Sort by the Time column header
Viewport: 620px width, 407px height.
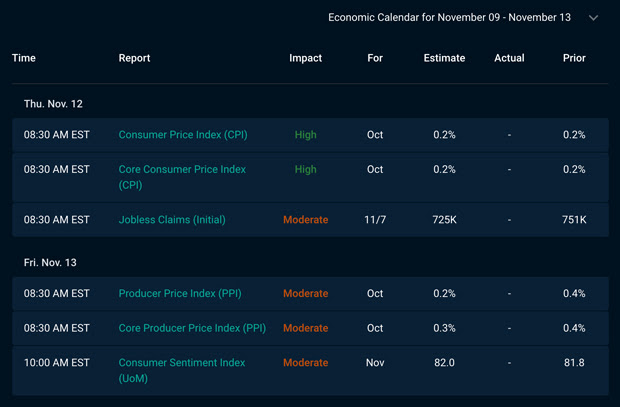pyautogui.click(x=24, y=58)
